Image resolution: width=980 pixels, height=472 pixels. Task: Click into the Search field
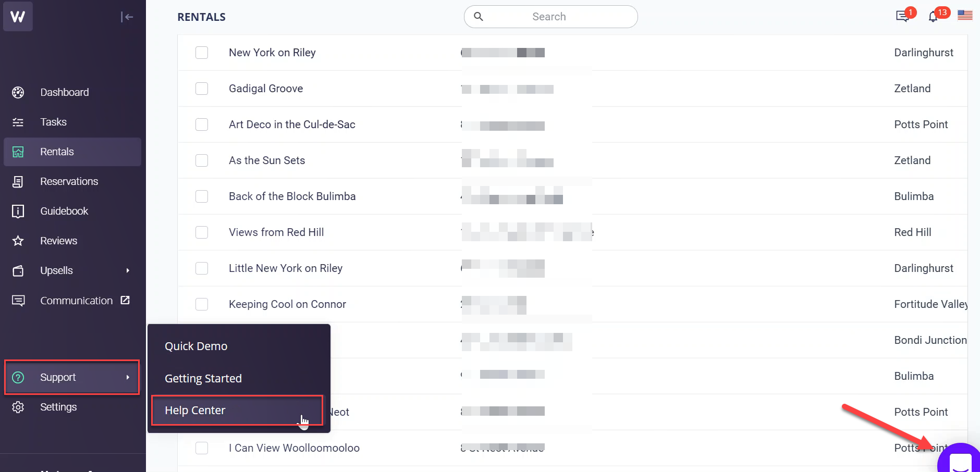[x=550, y=17]
